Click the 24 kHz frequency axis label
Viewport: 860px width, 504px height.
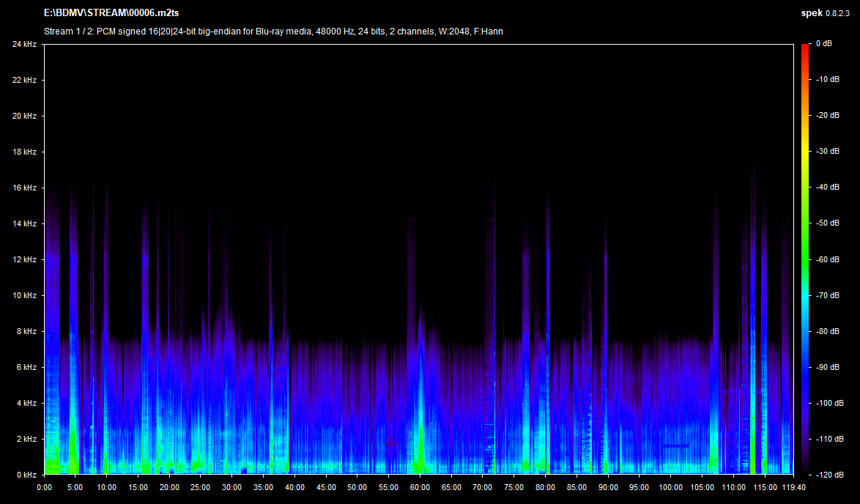(24, 44)
